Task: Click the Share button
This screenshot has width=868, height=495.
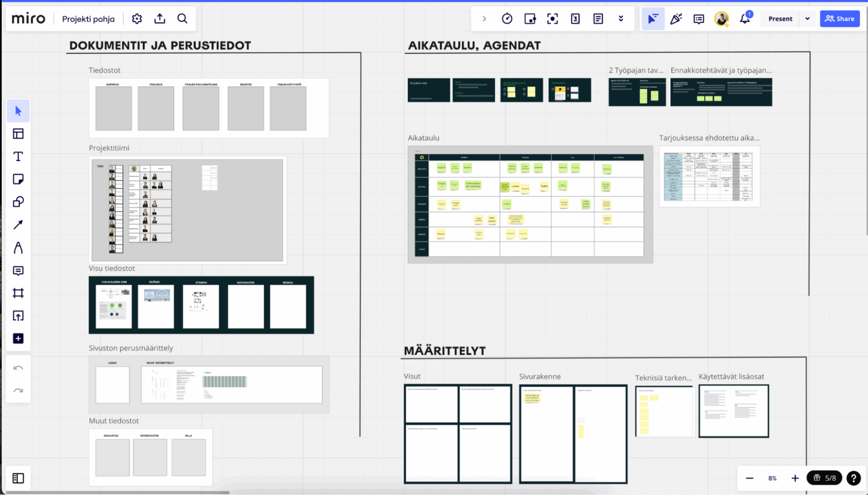Action: 840,19
